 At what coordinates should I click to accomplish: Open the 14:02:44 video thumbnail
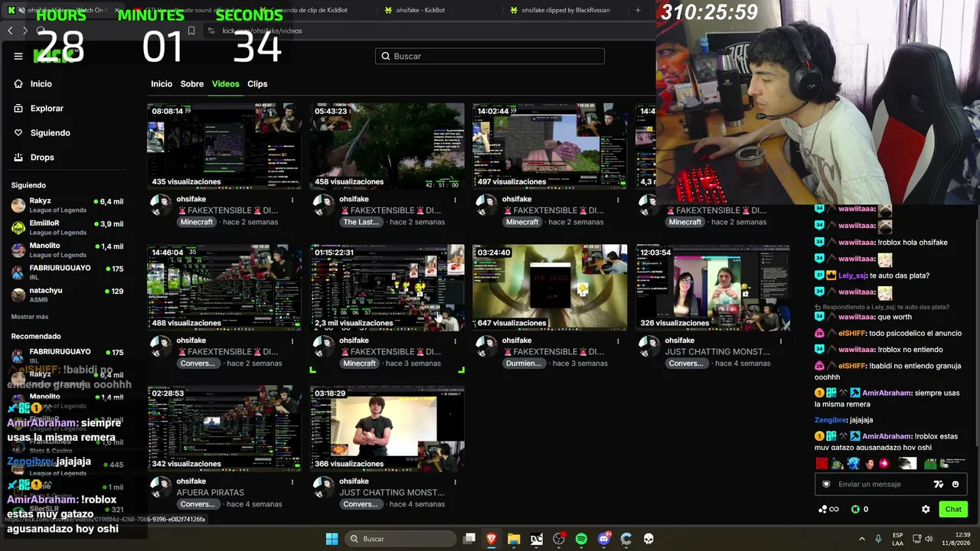(x=550, y=145)
